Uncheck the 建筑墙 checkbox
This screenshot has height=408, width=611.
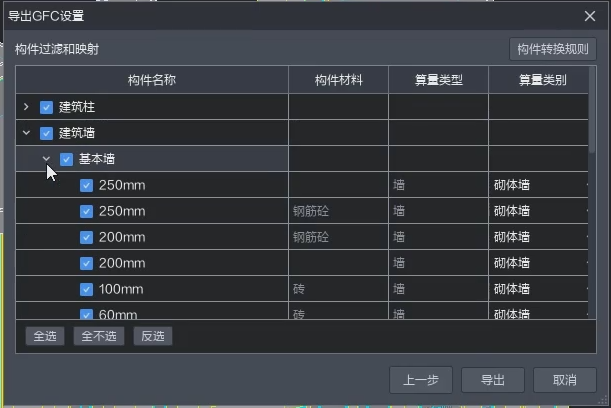[x=46, y=133]
